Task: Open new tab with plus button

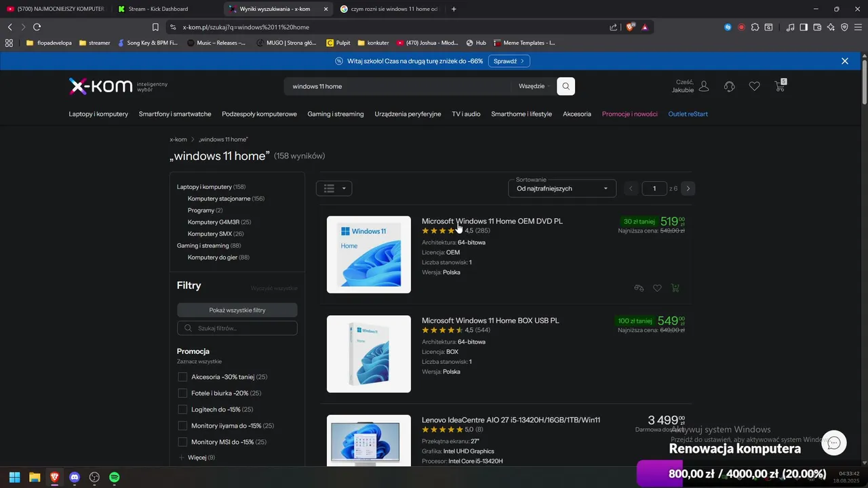Action: (x=454, y=9)
